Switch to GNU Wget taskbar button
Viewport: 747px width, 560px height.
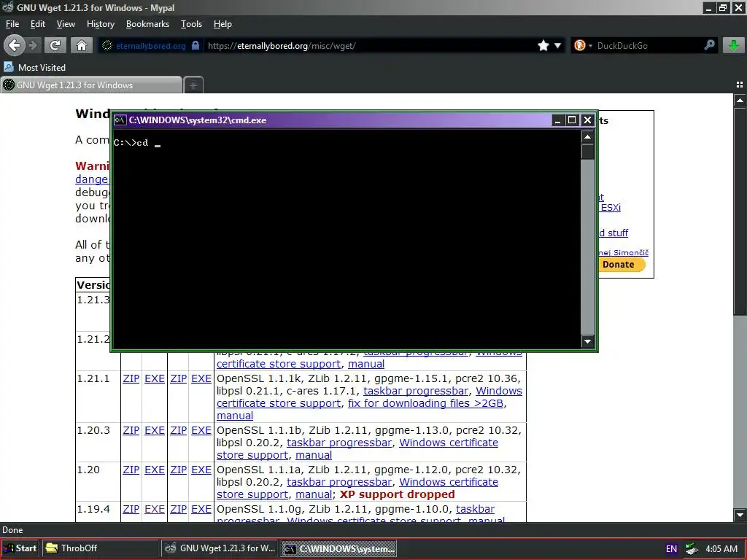click(x=220, y=548)
